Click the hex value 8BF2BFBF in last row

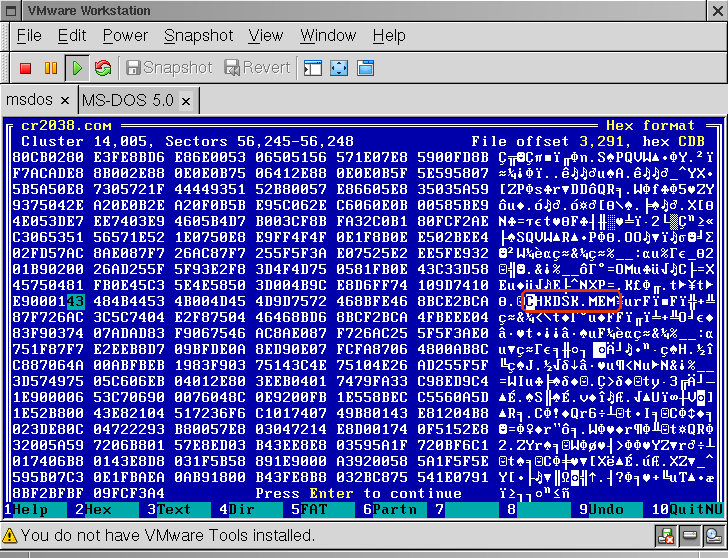coord(48,493)
